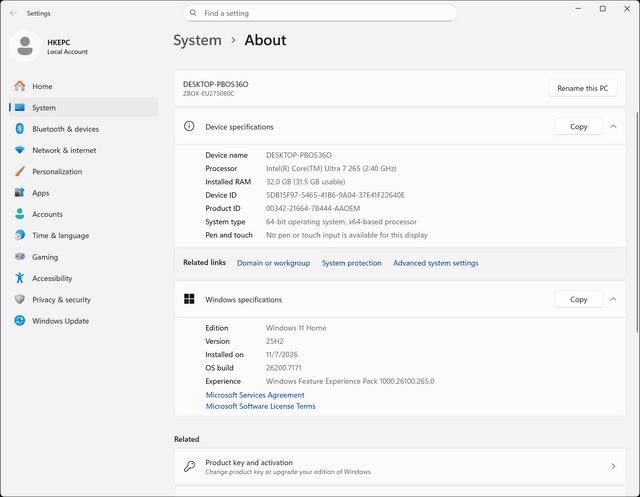Navigate to Windows Update page
The height and width of the screenshot is (497, 640).
(83, 321)
